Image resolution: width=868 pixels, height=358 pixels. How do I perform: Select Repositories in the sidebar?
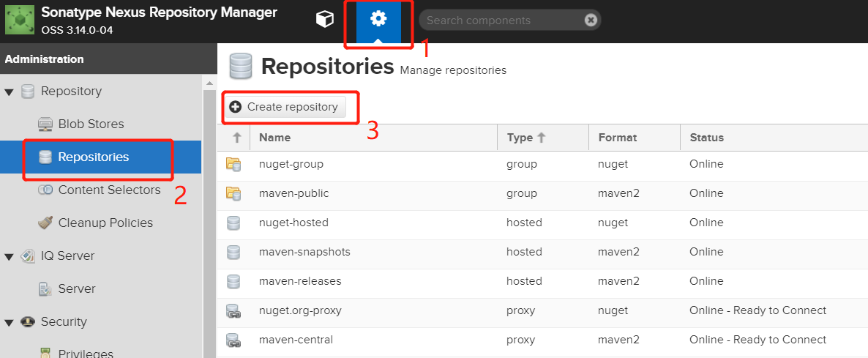(100, 157)
